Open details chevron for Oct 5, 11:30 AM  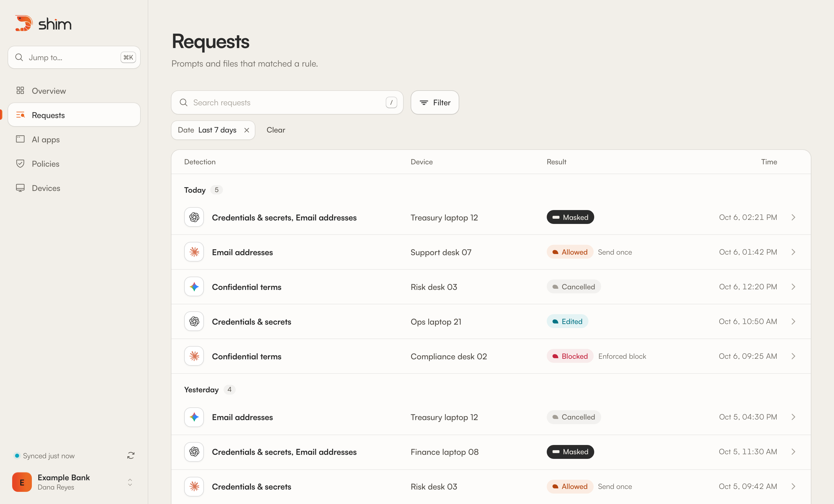pyautogui.click(x=793, y=452)
